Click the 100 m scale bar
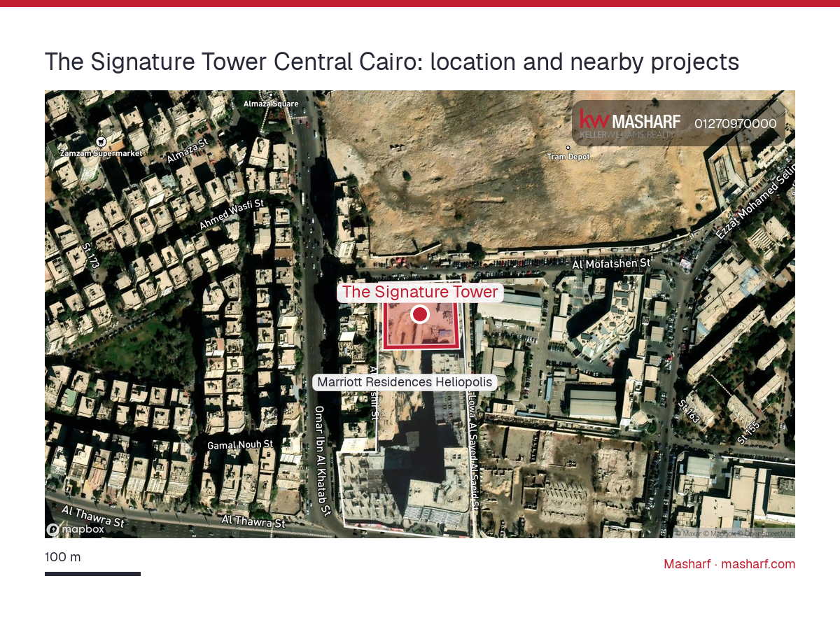 pyautogui.click(x=92, y=574)
